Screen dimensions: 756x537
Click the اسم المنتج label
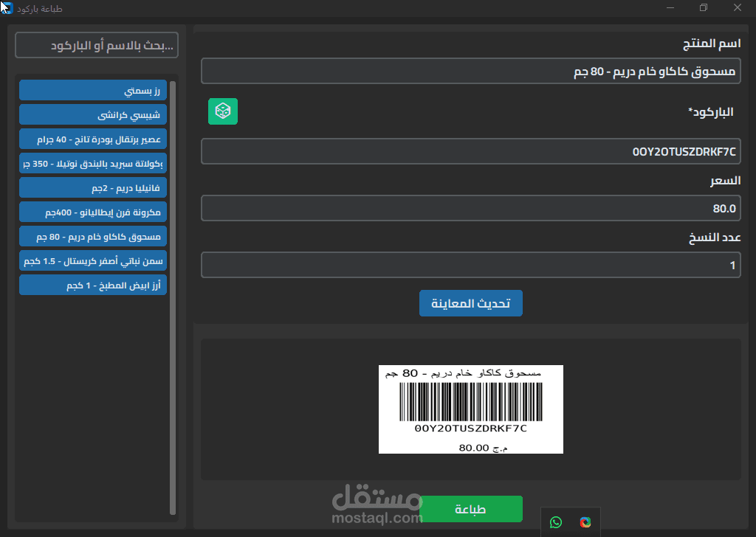[x=712, y=44]
